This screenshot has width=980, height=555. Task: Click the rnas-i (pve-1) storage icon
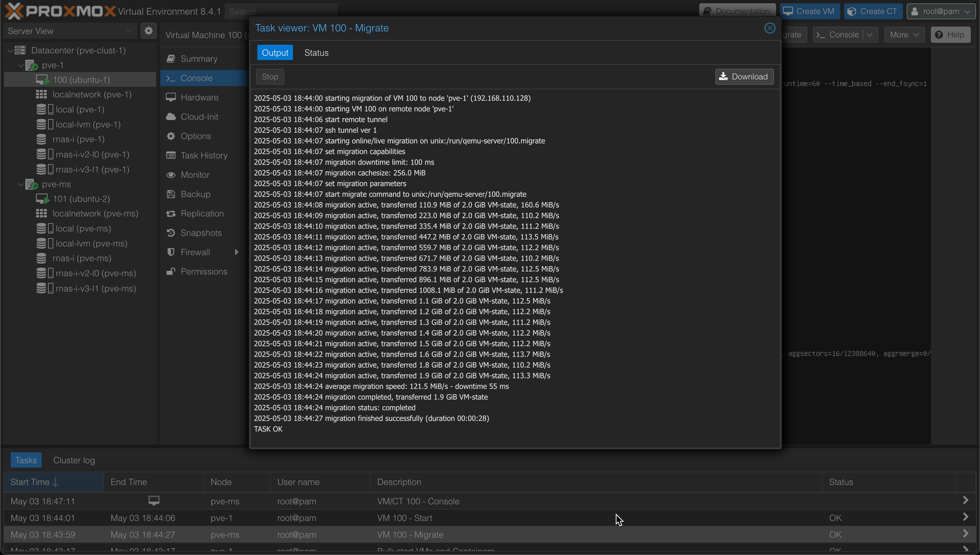[x=41, y=139]
